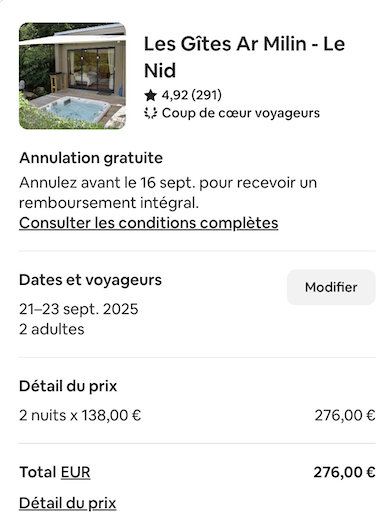Screen dimensions: 390x529
Task: Click the non-bold 276,00 € nights subtotal
Action: (x=345, y=415)
